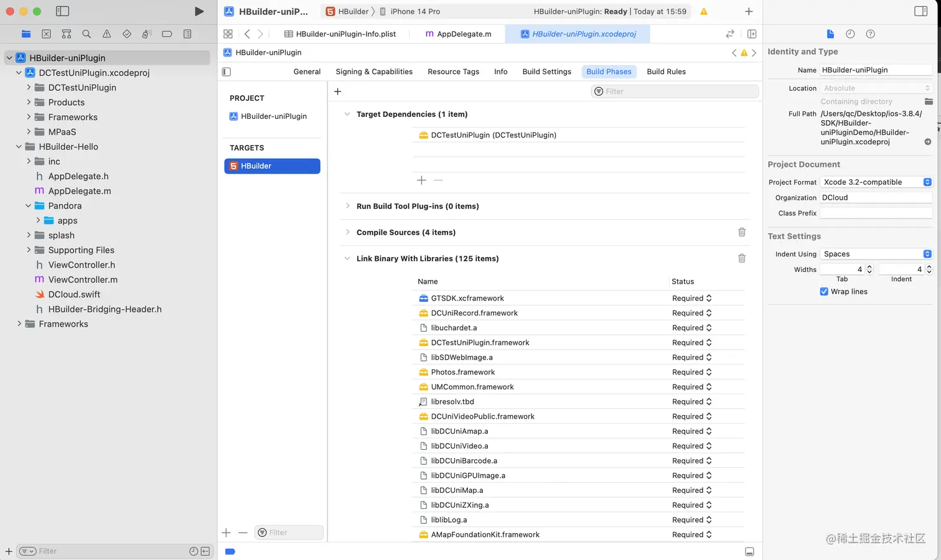Open the Source Control navigator
The height and width of the screenshot is (560, 941).
point(46,34)
